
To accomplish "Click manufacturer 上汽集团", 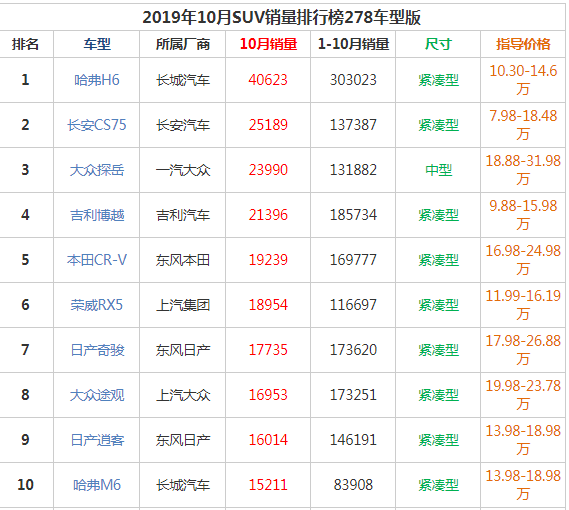I will pos(183,305).
